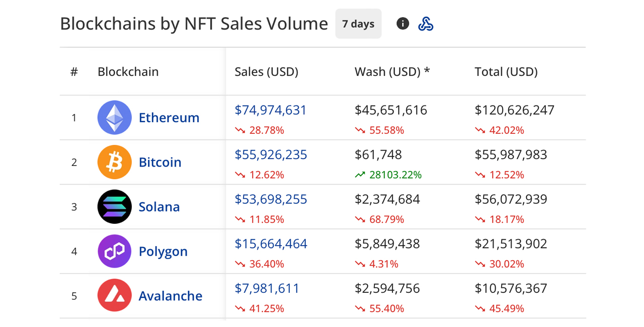Click the Avalanche logo icon
The height and width of the screenshot is (327, 644).
[x=114, y=296]
